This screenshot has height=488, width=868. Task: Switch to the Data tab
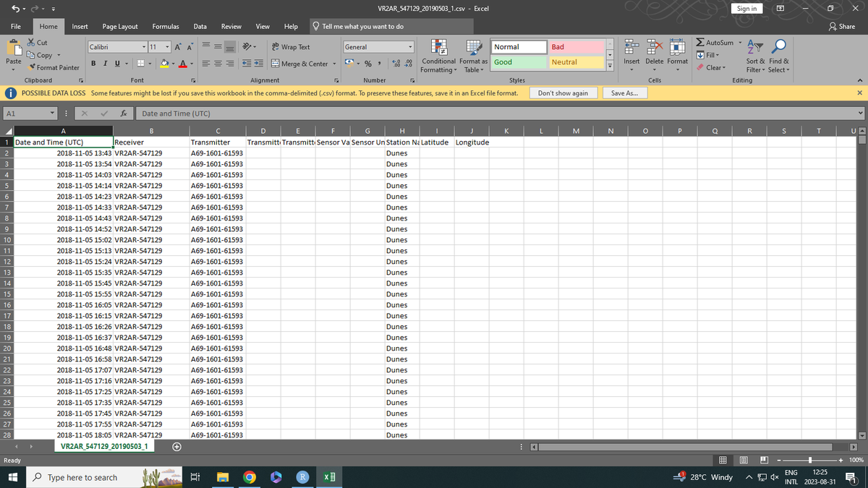pos(200,26)
